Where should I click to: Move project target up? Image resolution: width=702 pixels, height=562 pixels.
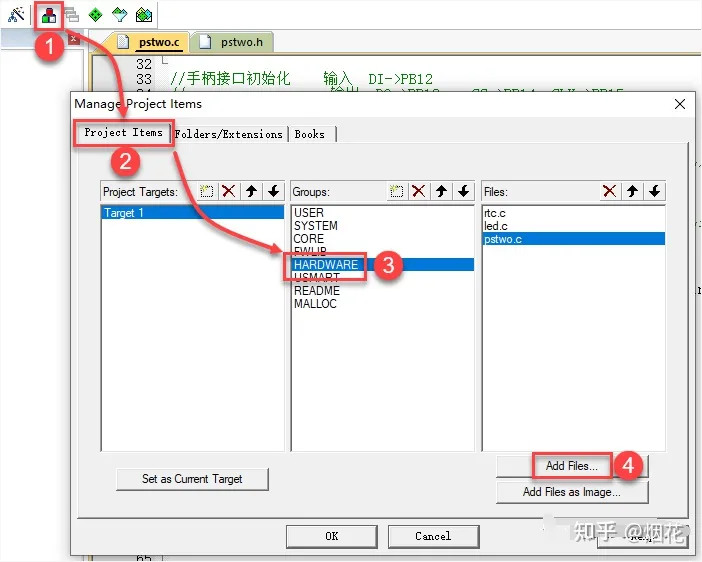pyautogui.click(x=251, y=192)
